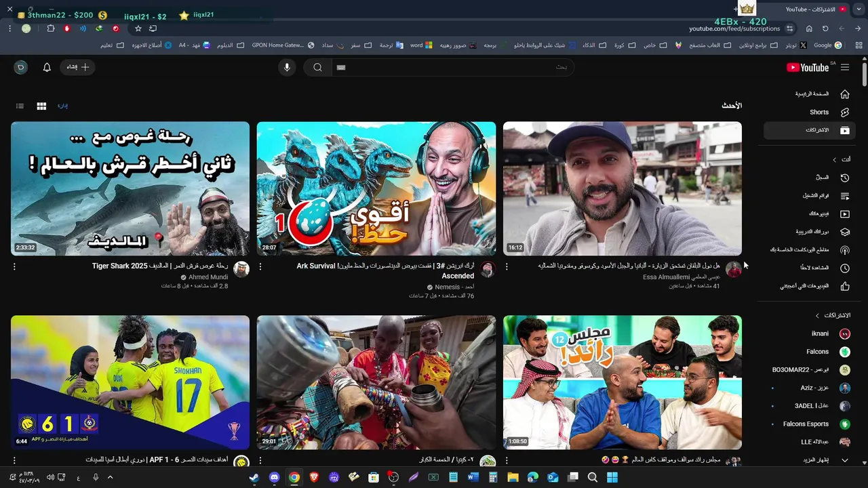Start voice search with microphone icon
The width and height of the screenshot is (868, 488).
pyautogui.click(x=287, y=67)
